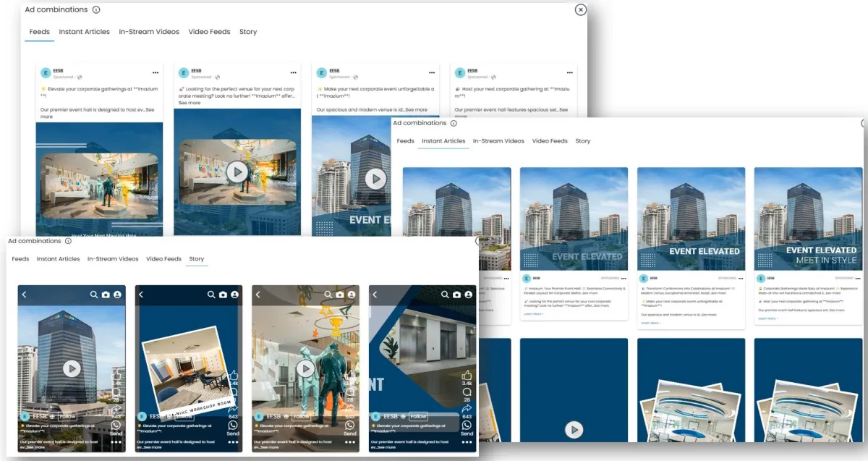This screenshot has width=868, height=461.
Task: Click search icon on statue lobby story card
Action: (x=328, y=295)
